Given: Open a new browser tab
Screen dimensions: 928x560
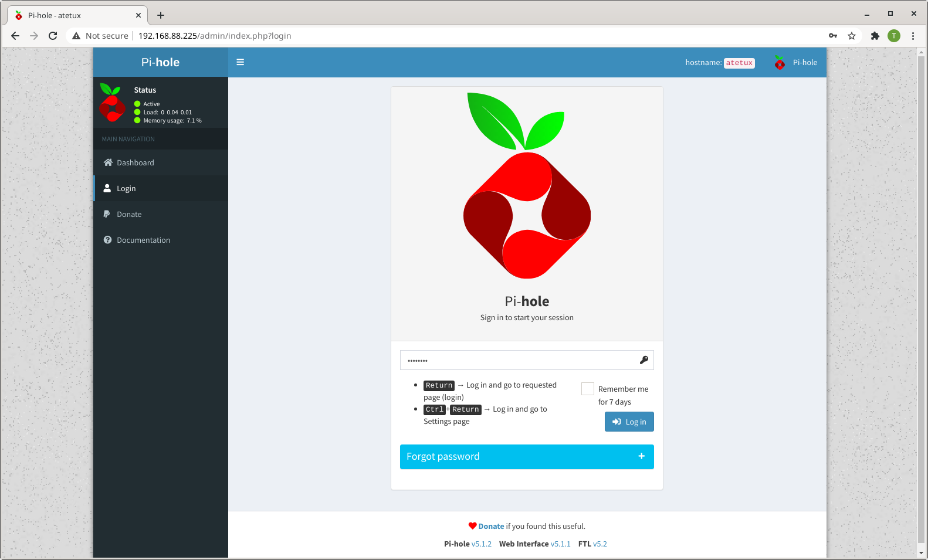Looking at the screenshot, I should pyautogui.click(x=161, y=15).
